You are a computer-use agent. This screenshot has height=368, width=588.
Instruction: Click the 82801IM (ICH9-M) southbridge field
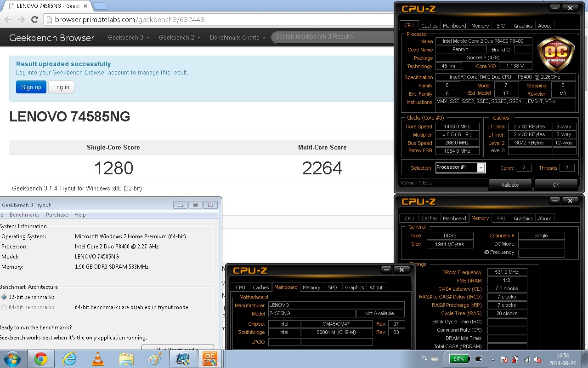(x=337, y=332)
